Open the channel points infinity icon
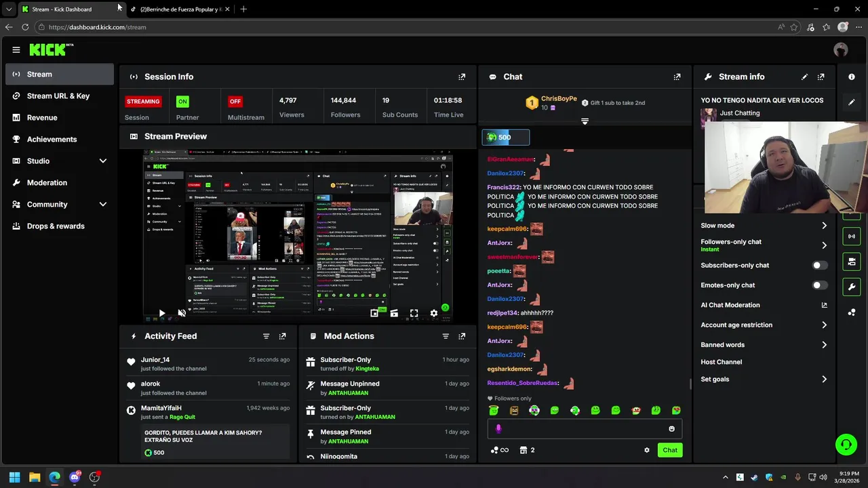Viewport: 868px width, 488px height. [499, 450]
